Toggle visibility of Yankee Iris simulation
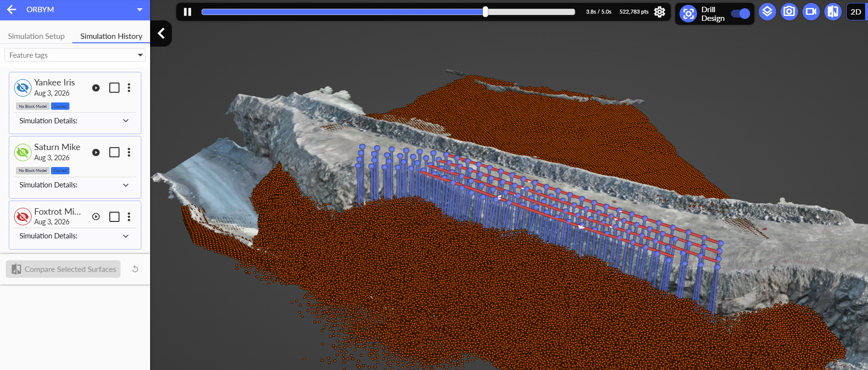 (x=23, y=88)
